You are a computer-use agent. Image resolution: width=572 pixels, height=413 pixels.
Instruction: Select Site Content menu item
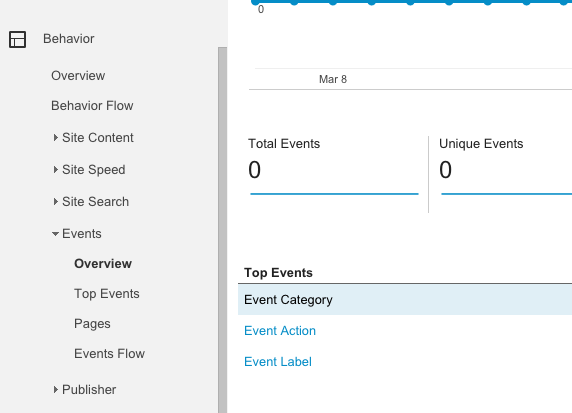pos(98,138)
